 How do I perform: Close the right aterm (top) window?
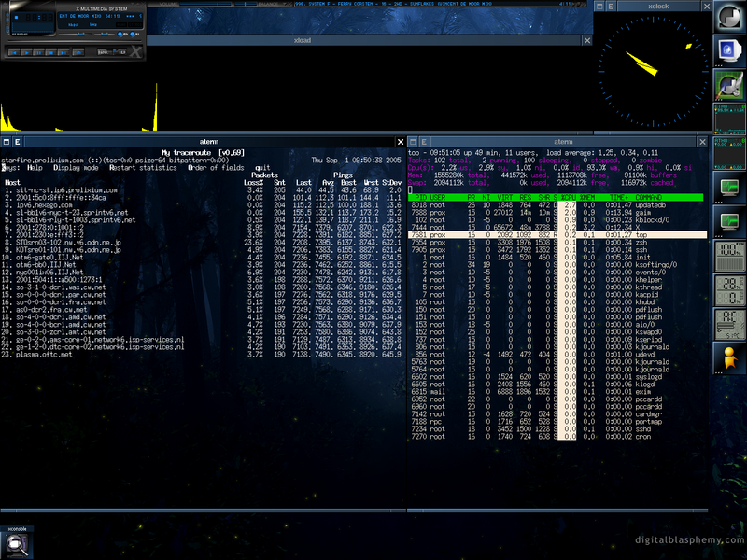(702, 142)
